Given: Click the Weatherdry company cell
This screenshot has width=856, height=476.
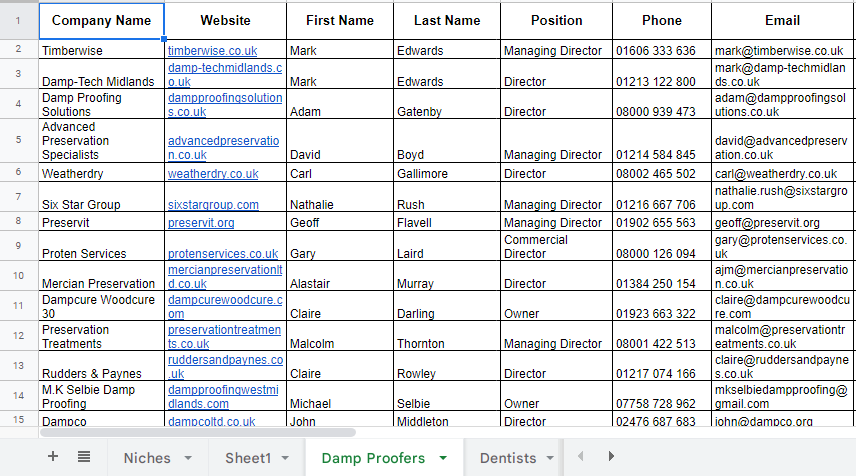Looking at the screenshot, I should point(102,172).
